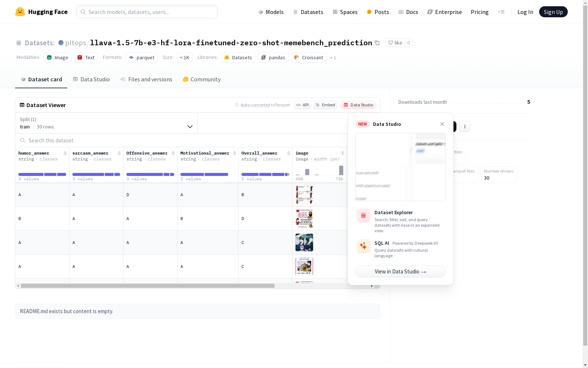This screenshot has height=368, width=588.
Task: Click the < 1K size tag
Action: (184, 57)
